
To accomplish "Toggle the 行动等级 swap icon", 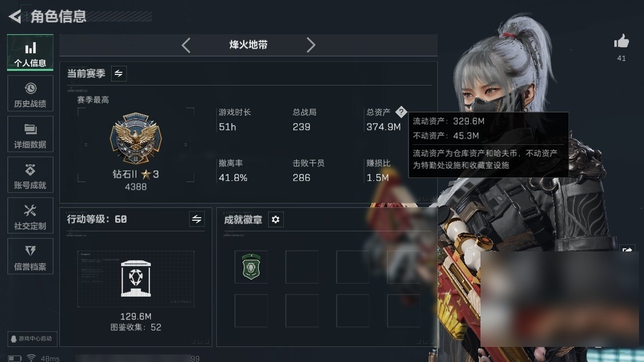I will 197,219.
